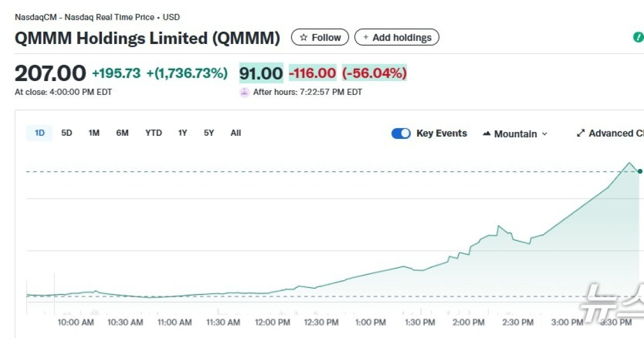644x338 pixels.
Task: Open the Advanced Chart view
Action: (x=612, y=133)
